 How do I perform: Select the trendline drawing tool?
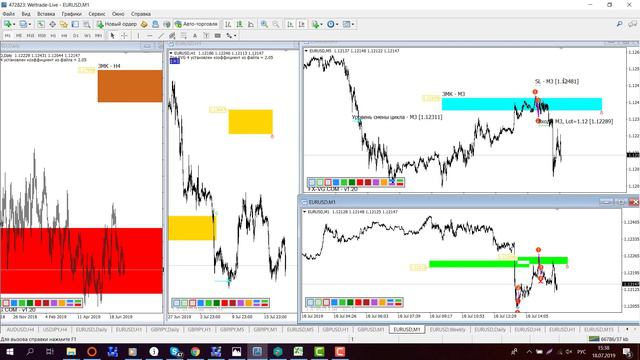coord(161,36)
